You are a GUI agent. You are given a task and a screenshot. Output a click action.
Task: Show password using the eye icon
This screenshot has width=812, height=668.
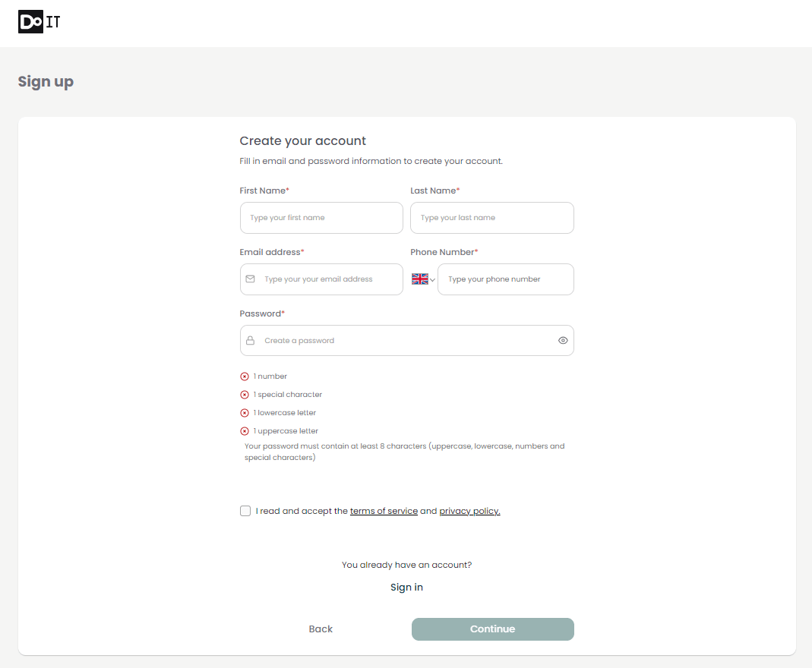tap(563, 341)
